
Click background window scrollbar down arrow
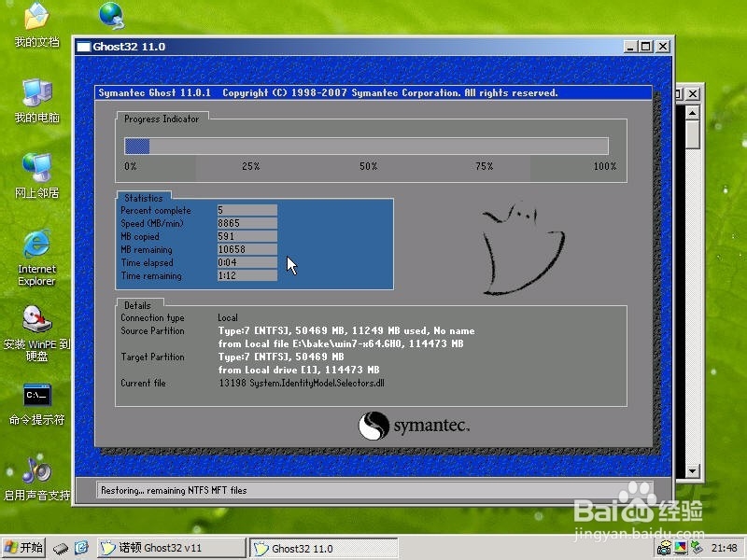click(692, 471)
